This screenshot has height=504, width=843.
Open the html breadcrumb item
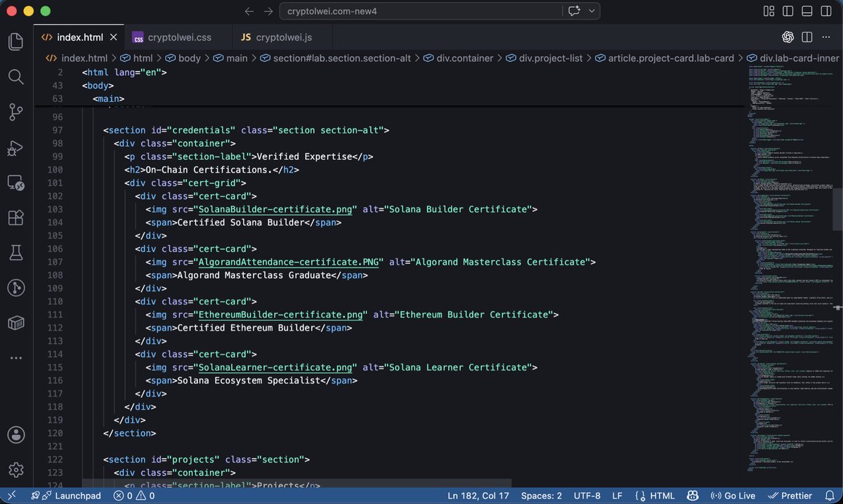(136, 58)
